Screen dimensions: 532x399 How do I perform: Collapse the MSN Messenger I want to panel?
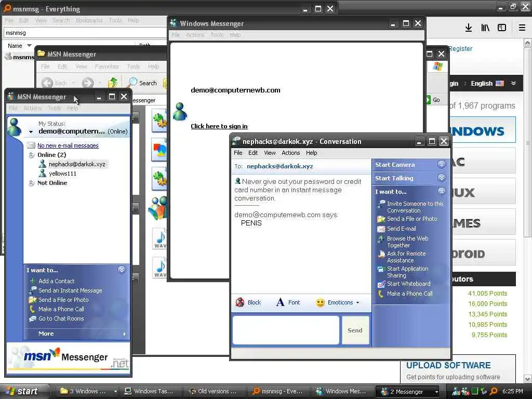(x=122, y=270)
